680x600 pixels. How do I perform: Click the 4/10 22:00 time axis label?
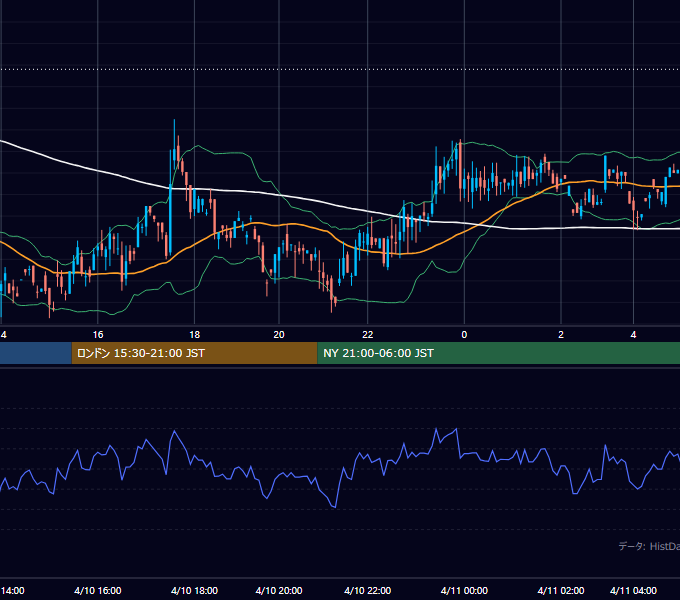click(367, 590)
